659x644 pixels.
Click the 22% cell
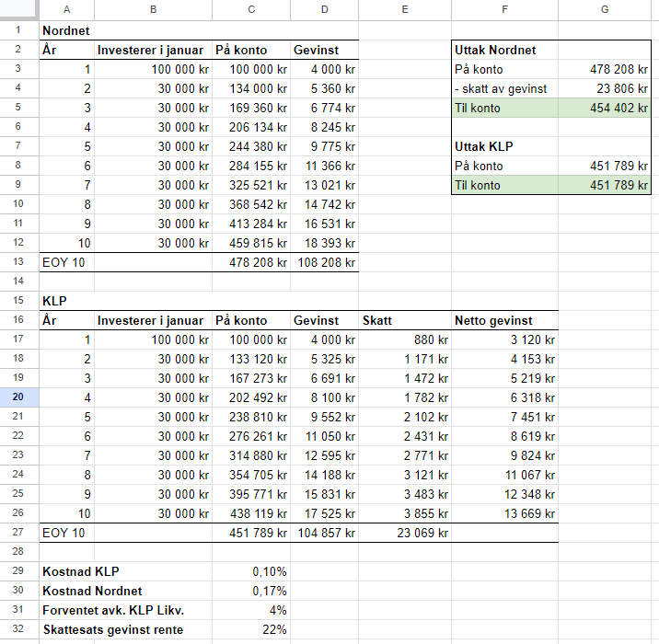[251, 629]
